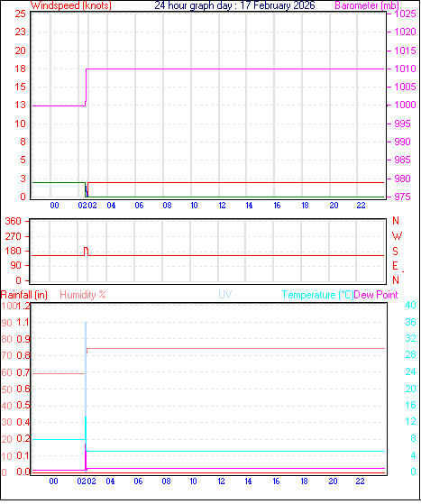Pick hour label 18 under windspeed chart

(x=306, y=206)
